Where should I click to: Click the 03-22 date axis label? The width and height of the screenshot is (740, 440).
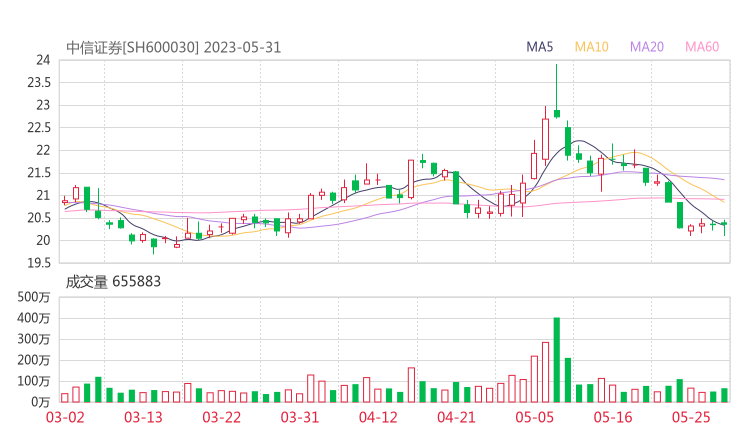tap(222, 417)
